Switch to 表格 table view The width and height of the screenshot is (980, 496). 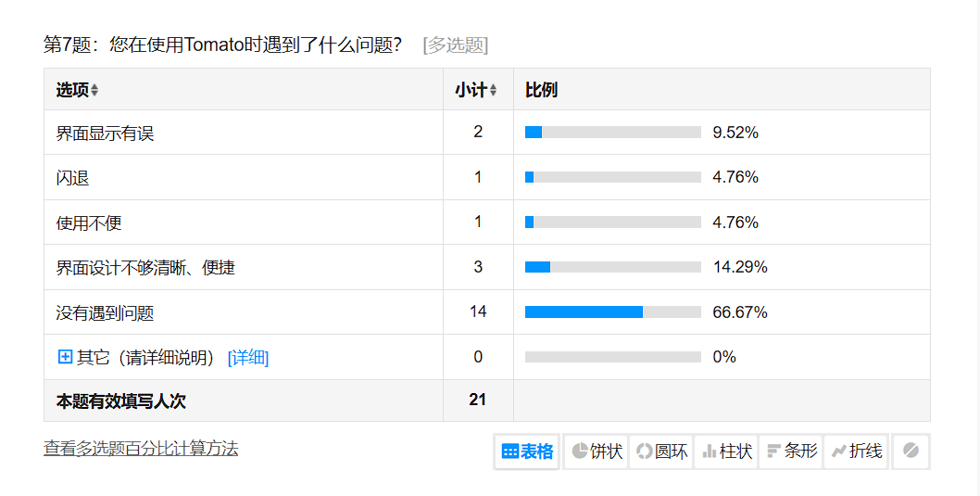pyautogui.click(x=527, y=451)
